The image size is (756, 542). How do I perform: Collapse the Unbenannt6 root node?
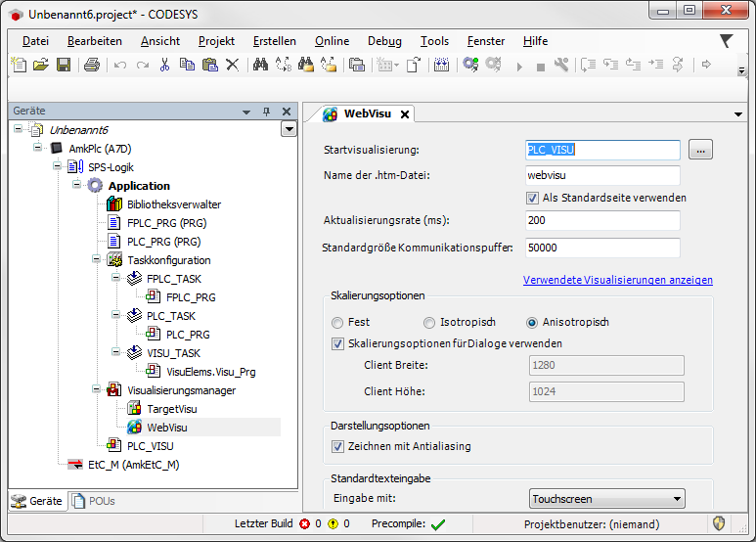[19, 129]
